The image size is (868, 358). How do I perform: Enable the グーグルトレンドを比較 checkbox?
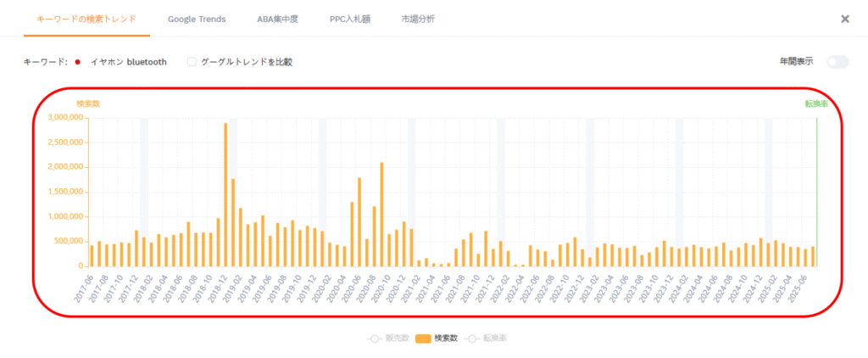coord(192,62)
